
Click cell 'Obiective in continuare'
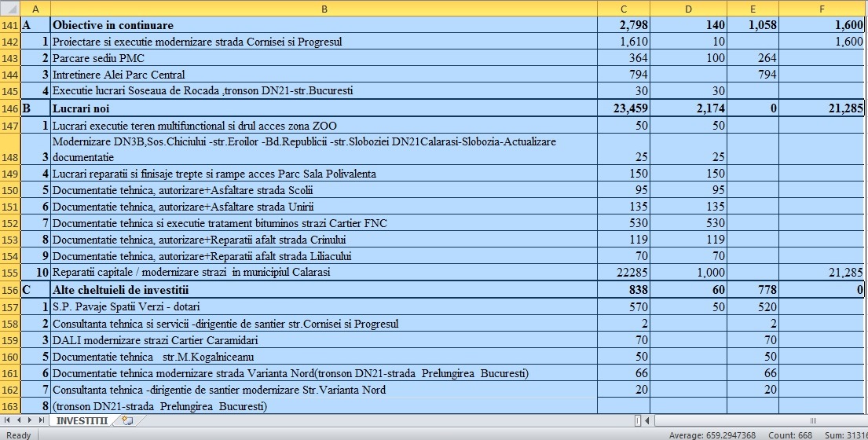point(324,25)
